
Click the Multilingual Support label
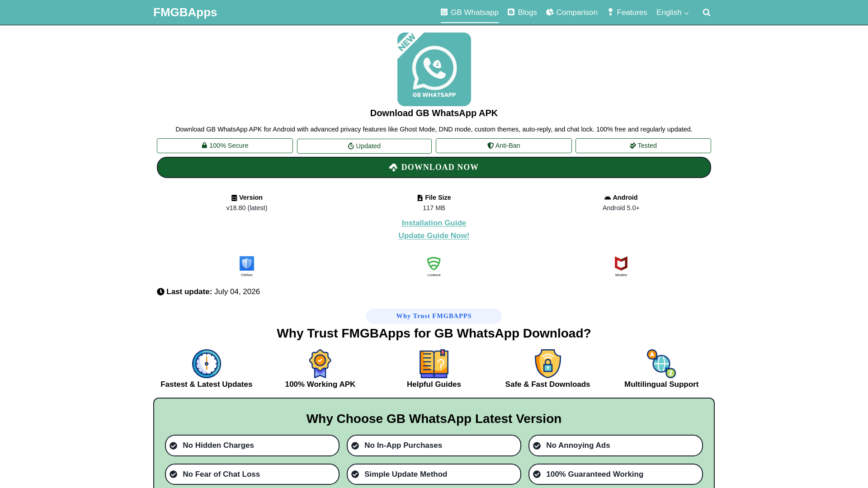[x=661, y=385]
